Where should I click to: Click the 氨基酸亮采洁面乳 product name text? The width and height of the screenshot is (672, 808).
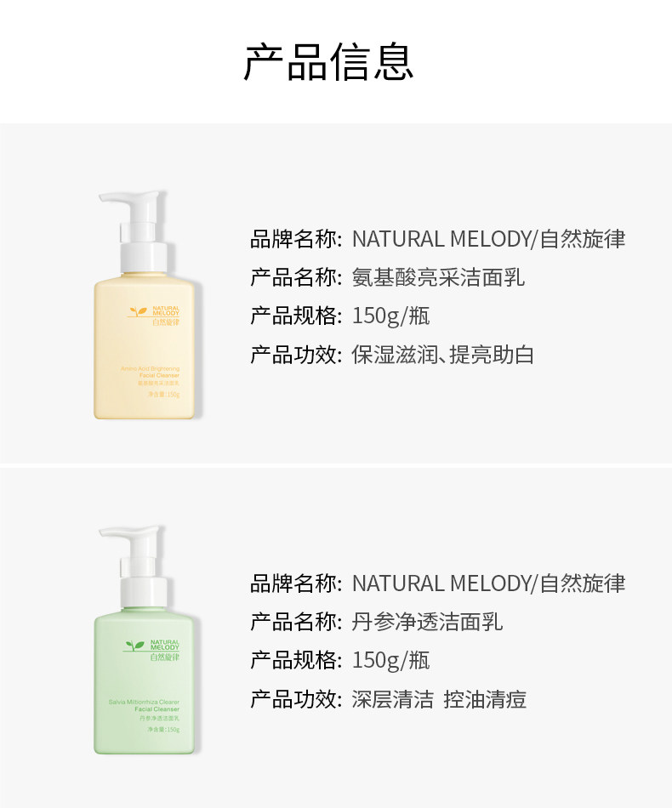click(438, 278)
